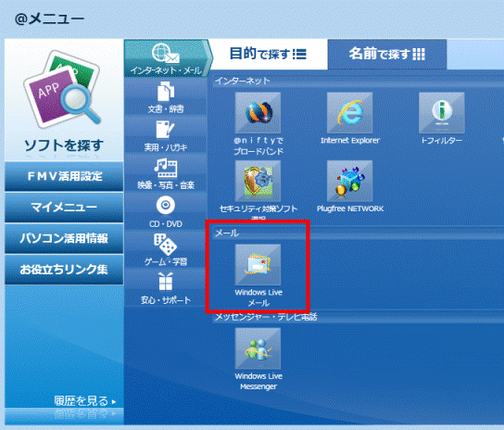The width and height of the screenshot is (504, 430).
Task: Click the メール section header
Action: [x=227, y=233]
